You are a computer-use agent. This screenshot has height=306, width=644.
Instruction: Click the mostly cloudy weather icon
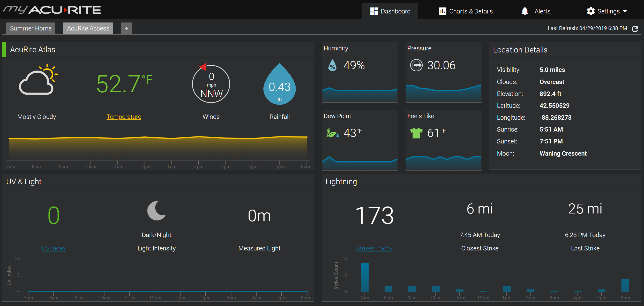pos(38,80)
